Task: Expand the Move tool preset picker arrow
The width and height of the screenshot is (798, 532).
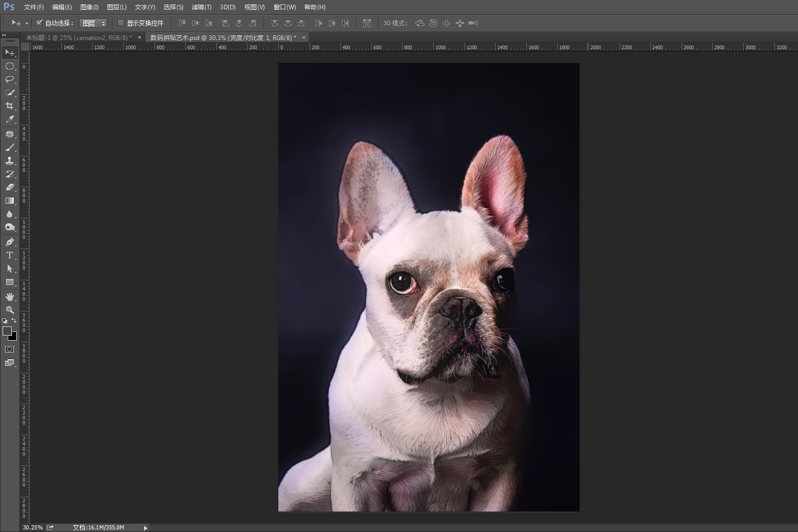Action: pos(27,24)
